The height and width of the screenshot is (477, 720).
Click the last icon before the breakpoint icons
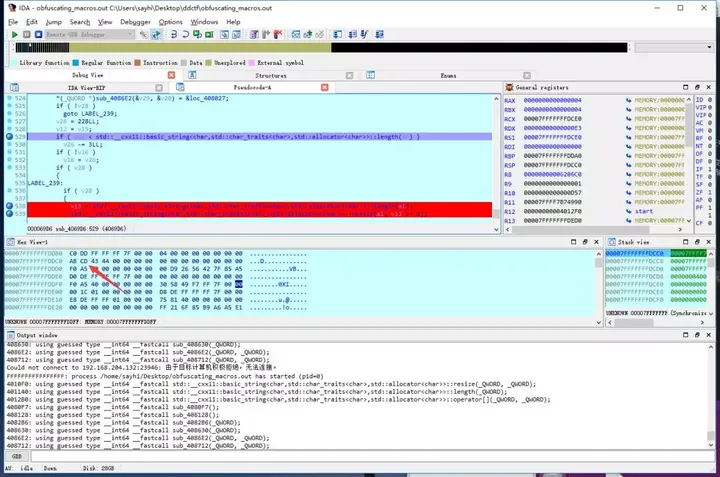[236, 34]
